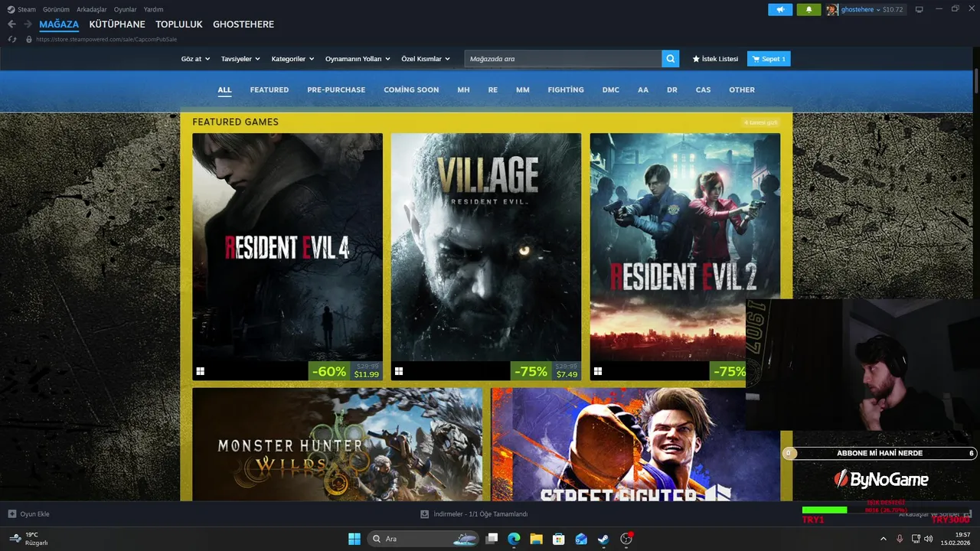Open the weather widget on taskbar
980x551 pixels.
29,539
